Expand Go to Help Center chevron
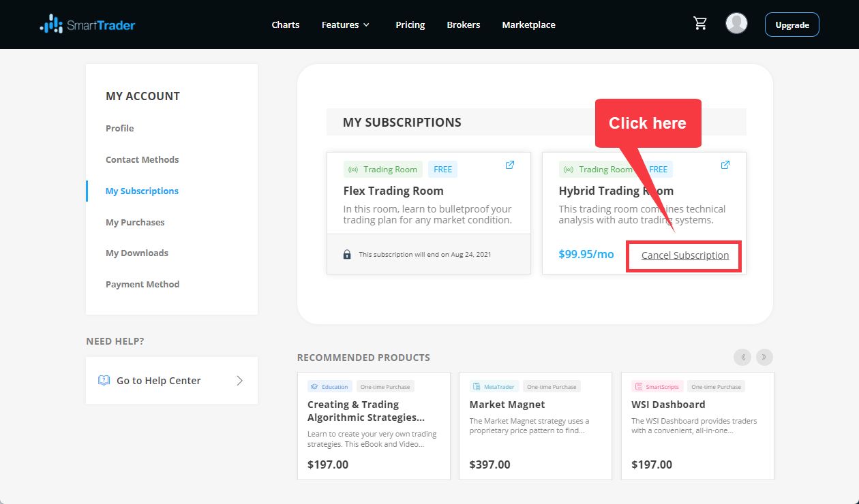 coord(239,381)
